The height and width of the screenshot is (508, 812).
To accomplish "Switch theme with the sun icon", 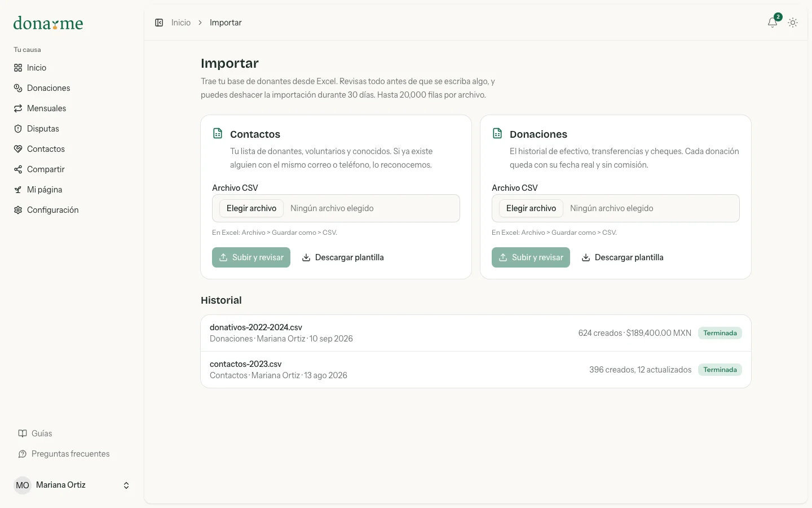I will coord(793,23).
